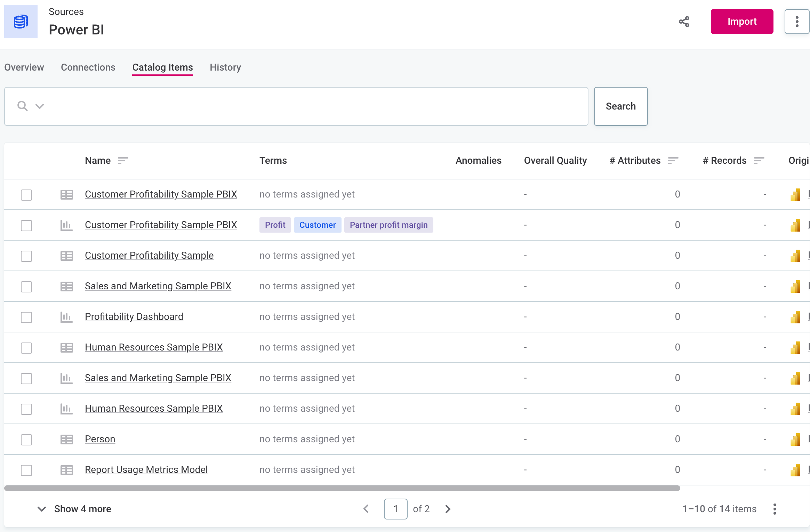The image size is (810, 532).
Task: Tick the Report Usage Metrics Model checkbox
Action: (x=26, y=470)
